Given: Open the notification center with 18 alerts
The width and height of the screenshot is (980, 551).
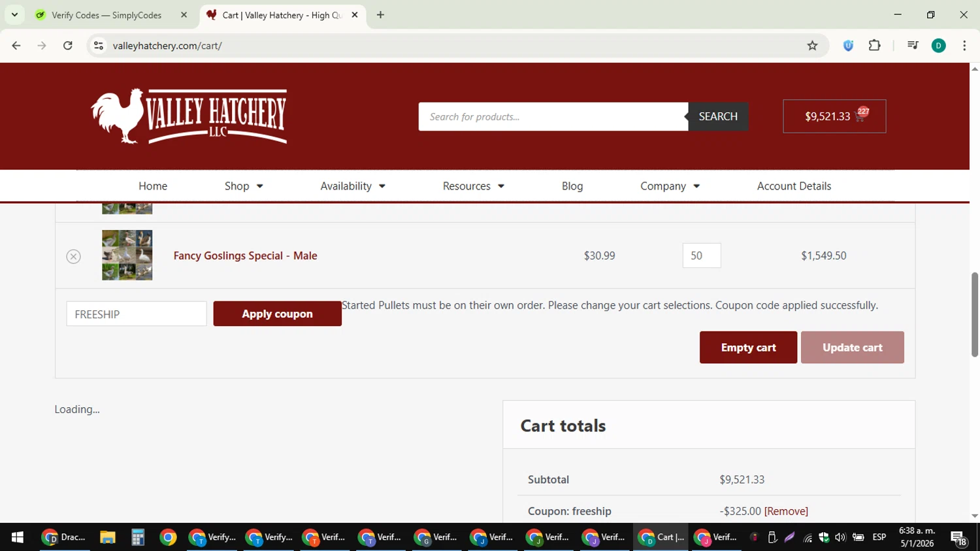Looking at the screenshot, I should click(x=958, y=538).
